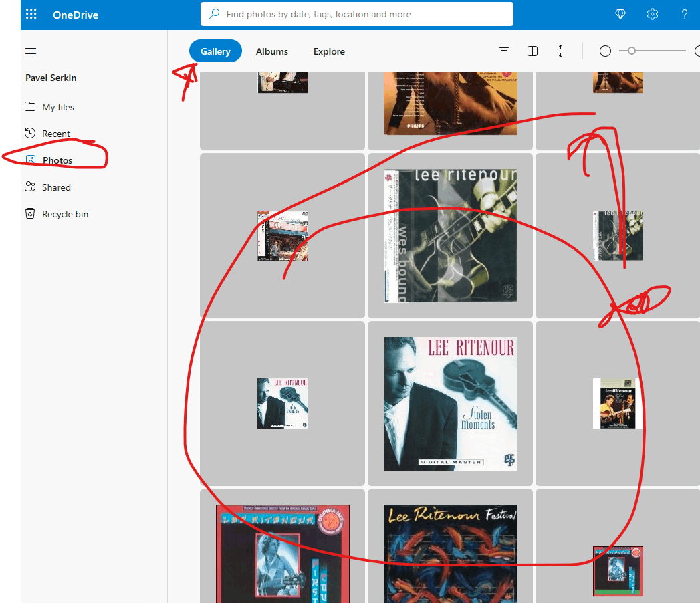Open the Explore tab
Image resolution: width=700 pixels, height=603 pixels.
coord(329,51)
